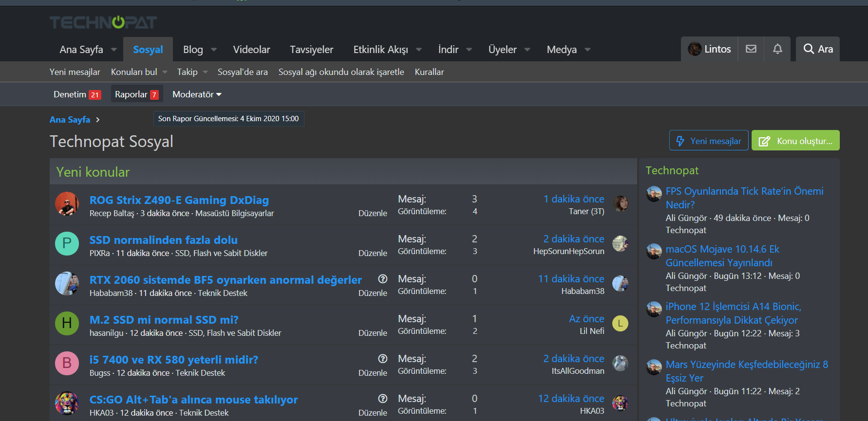868x421 pixels.
Task: Open Recep Baltaş avatar on ROG Strix thread
Action: 67,204
